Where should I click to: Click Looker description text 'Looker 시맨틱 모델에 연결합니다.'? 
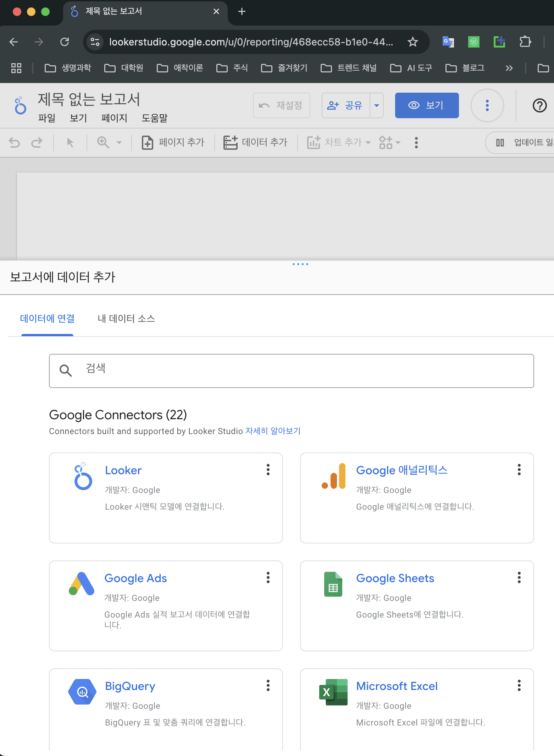click(165, 506)
